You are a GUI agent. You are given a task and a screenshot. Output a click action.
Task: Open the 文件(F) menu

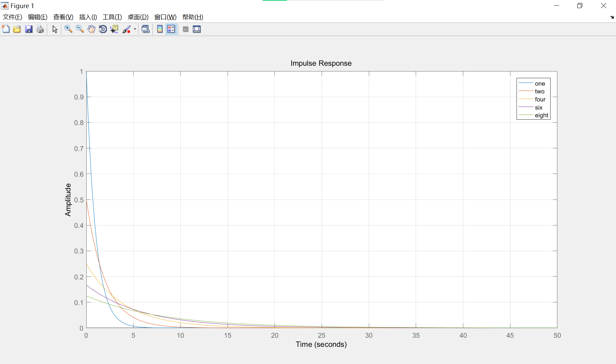pyautogui.click(x=12, y=17)
